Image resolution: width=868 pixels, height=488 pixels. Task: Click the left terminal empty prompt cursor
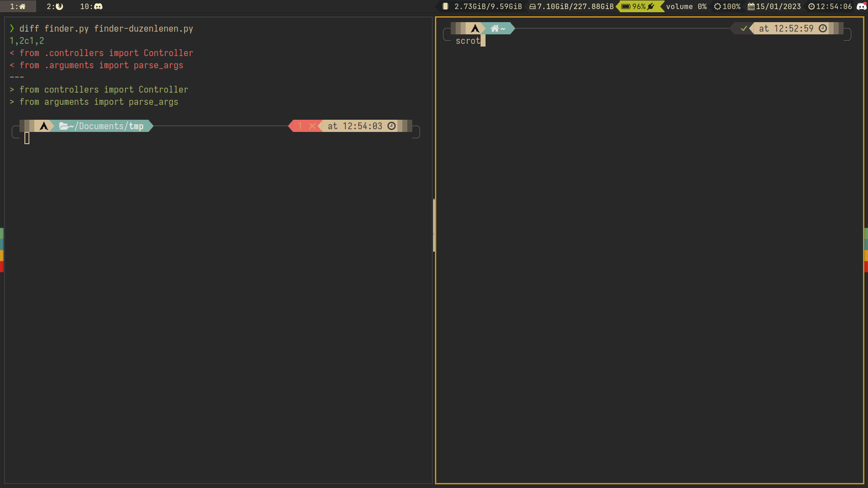[x=27, y=138]
